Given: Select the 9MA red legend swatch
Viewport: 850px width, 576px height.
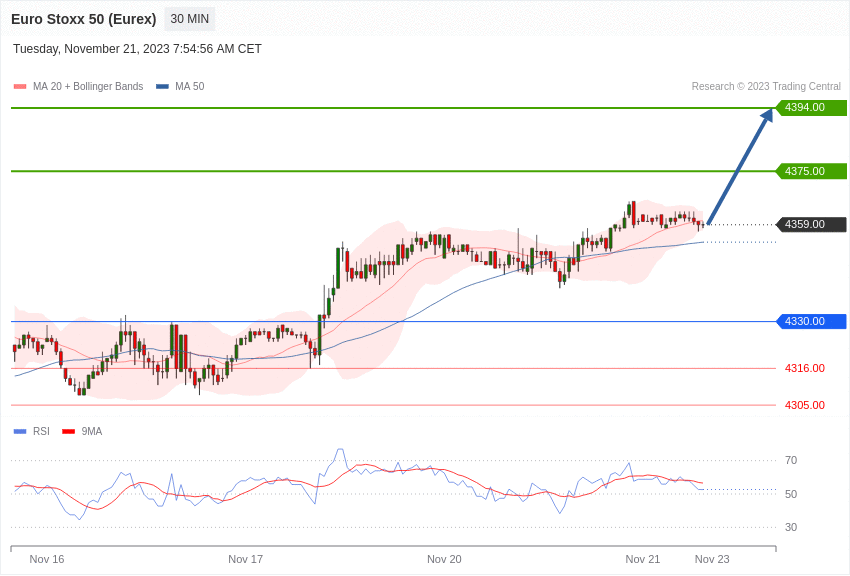Looking at the screenshot, I should click(x=69, y=431).
